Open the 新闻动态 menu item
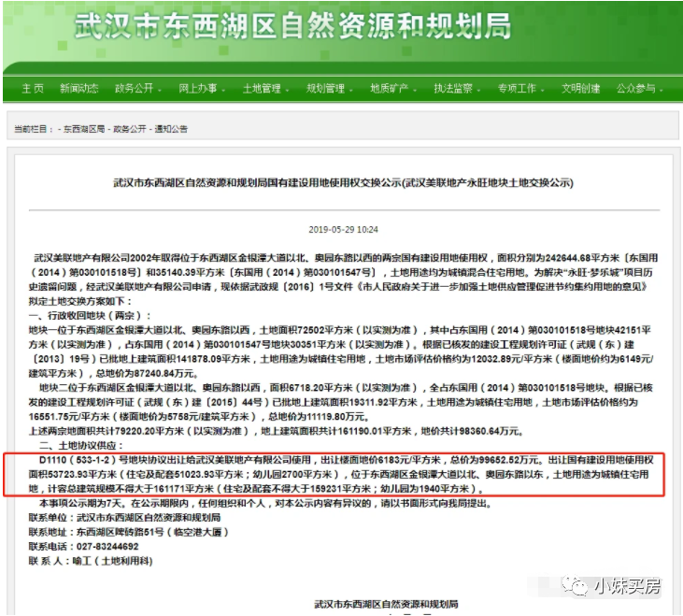 [x=78, y=89]
